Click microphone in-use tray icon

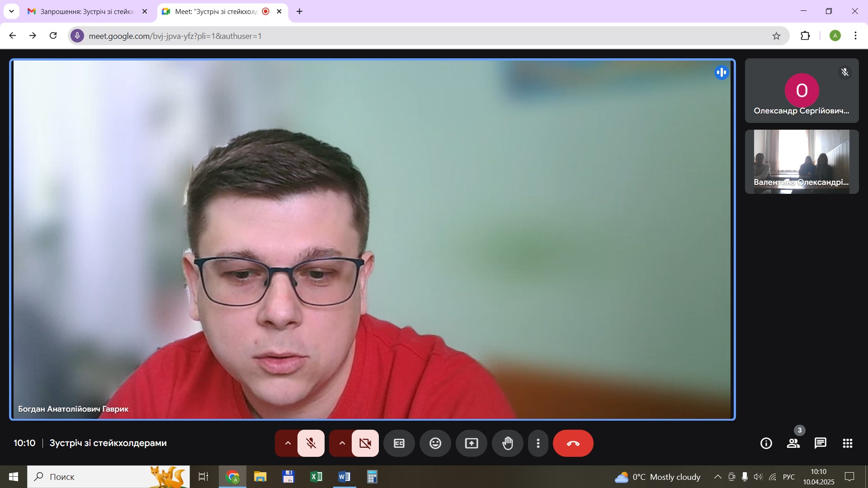point(745,477)
